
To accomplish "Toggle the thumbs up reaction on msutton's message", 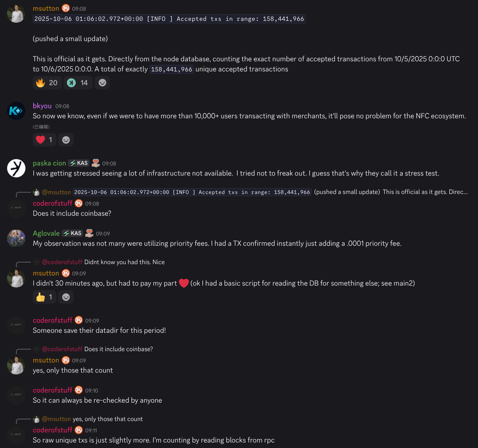I will pyautogui.click(x=44, y=297).
